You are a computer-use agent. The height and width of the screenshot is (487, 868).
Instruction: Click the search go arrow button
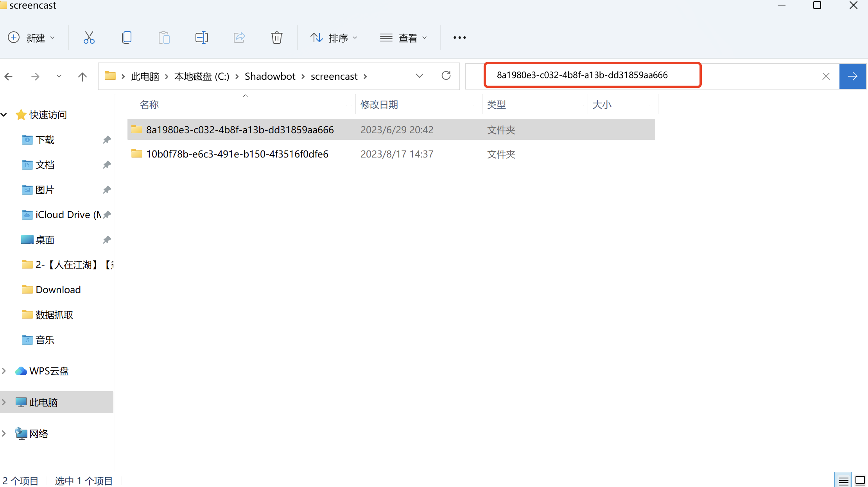tap(852, 76)
